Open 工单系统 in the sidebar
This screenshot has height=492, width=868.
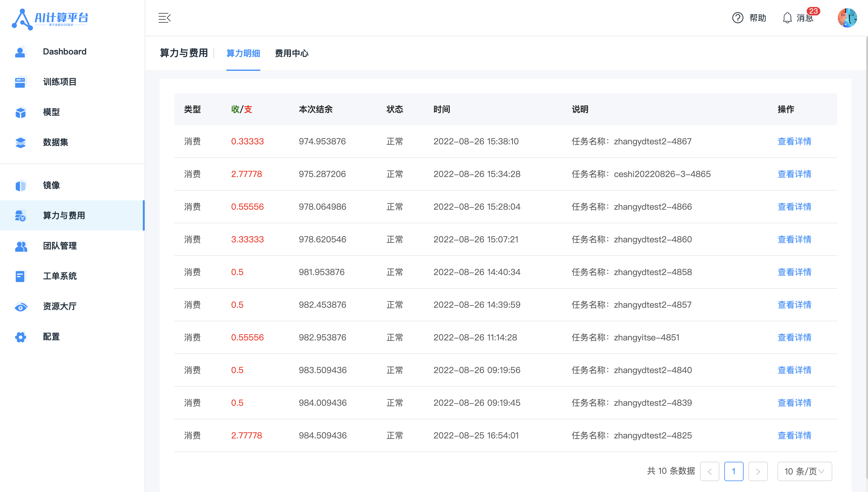[x=72, y=276]
